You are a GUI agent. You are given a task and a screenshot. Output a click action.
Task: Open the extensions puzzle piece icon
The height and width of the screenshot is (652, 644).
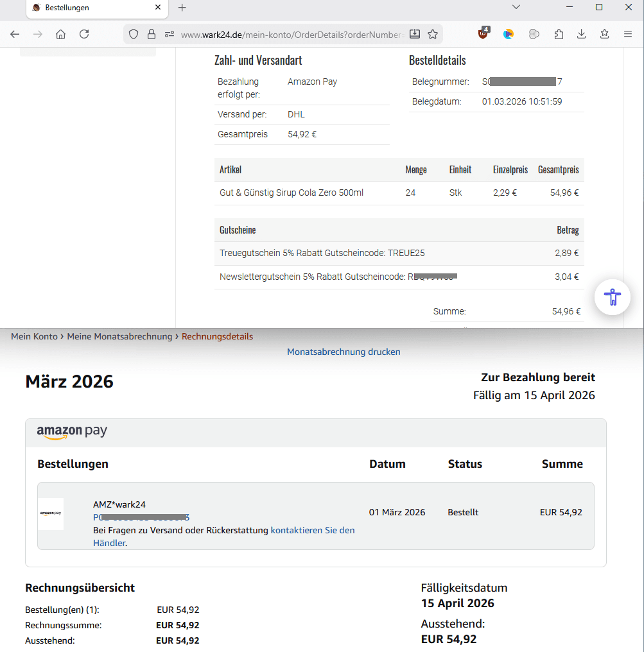(x=559, y=34)
